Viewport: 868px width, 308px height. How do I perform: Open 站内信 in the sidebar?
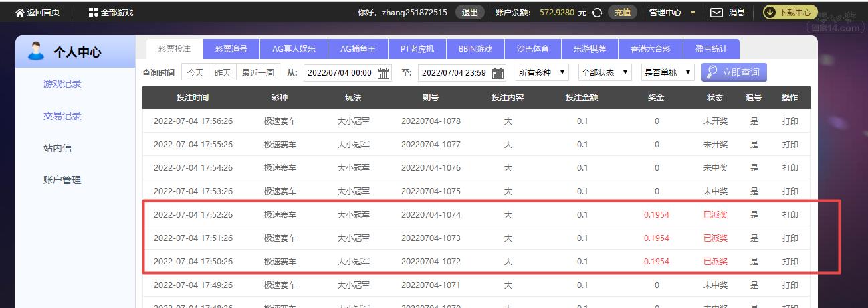[58, 148]
